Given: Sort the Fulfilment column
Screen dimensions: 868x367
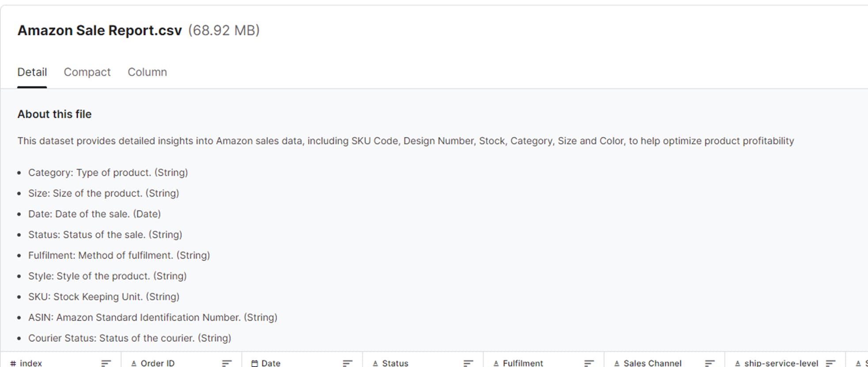Looking at the screenshot, I should coord(589,363).
